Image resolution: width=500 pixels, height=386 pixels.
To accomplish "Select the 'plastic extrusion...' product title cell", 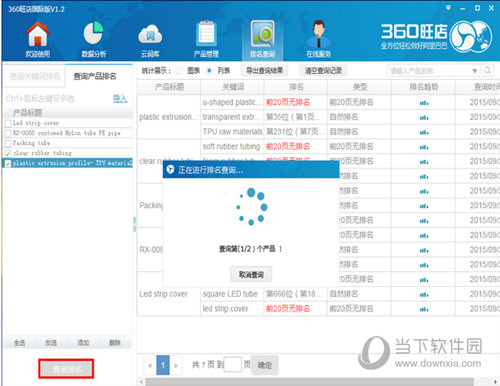I will tap(169, 117).
